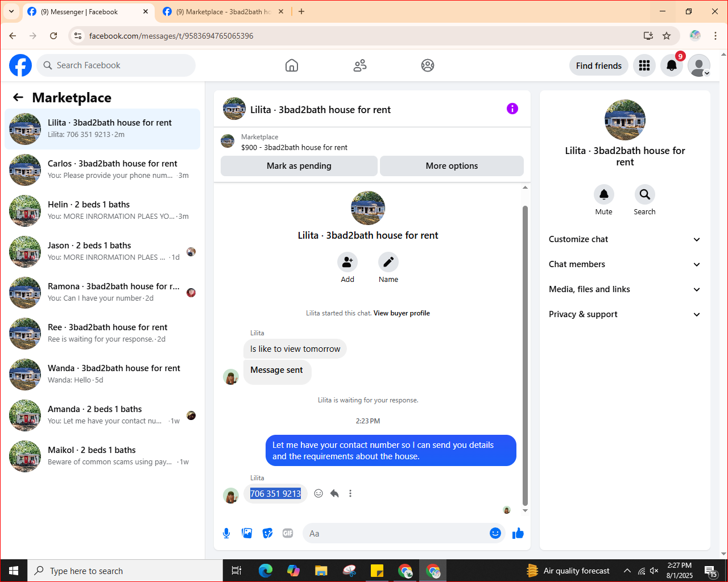The width and height of the screenshot is (728, 582).
Task: Bookmark this page with the star icon
Action: tap(667, 36)
